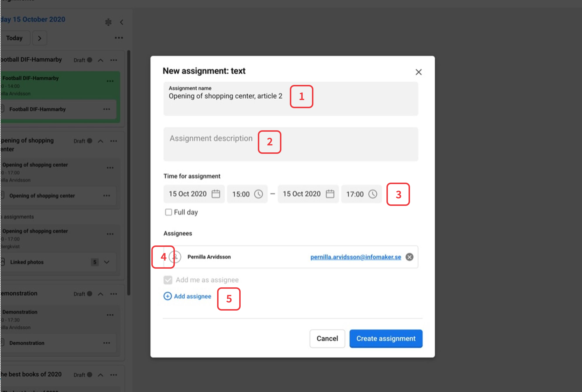
Task: Open the start time clock picker
Action: tap(258, 194)
